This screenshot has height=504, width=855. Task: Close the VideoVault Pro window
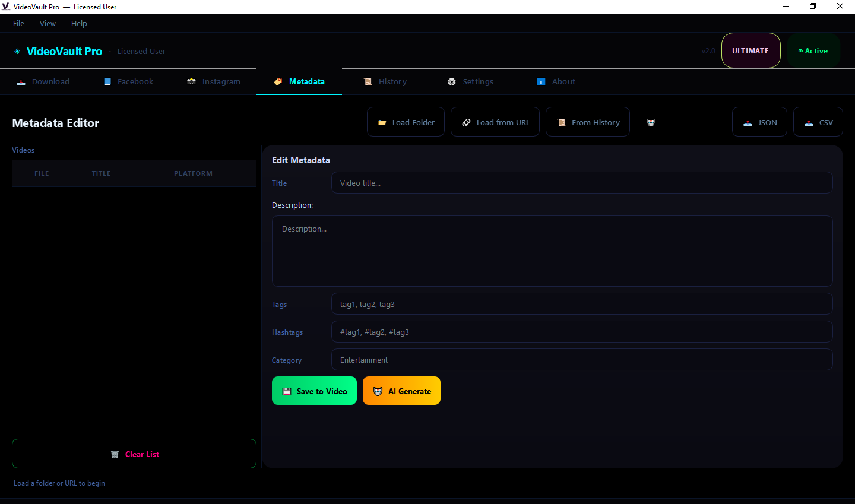(840, 7)
